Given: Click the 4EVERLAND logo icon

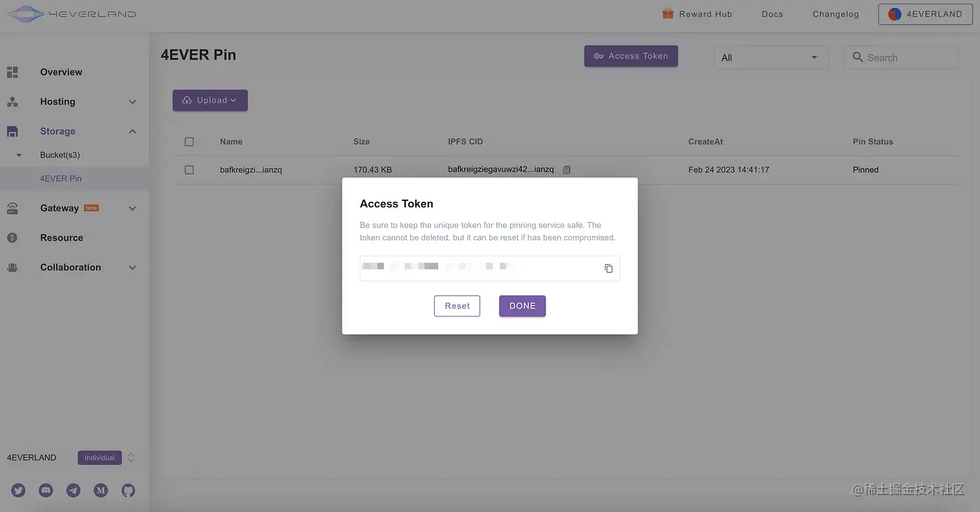Looking at the screenshot, I should tap(24, 14).
